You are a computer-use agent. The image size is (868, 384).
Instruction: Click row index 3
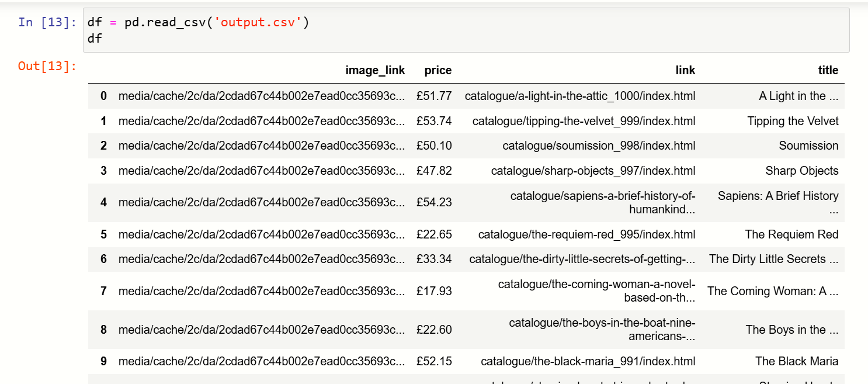(x=103, y=171)
